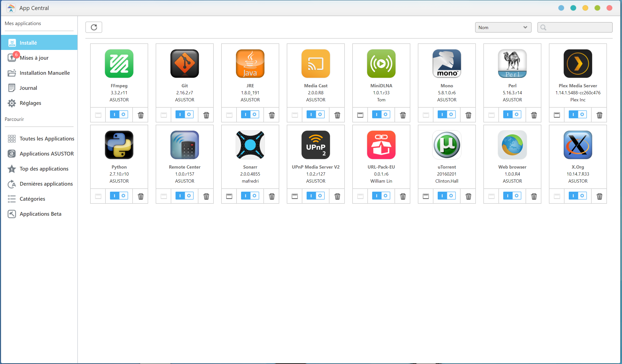The image size is (622, 364).
Task: Click the Plex Media Server icon
Action: [578, 63]
